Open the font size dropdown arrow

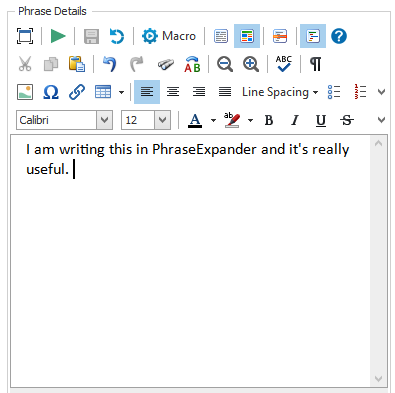[163, 120]
